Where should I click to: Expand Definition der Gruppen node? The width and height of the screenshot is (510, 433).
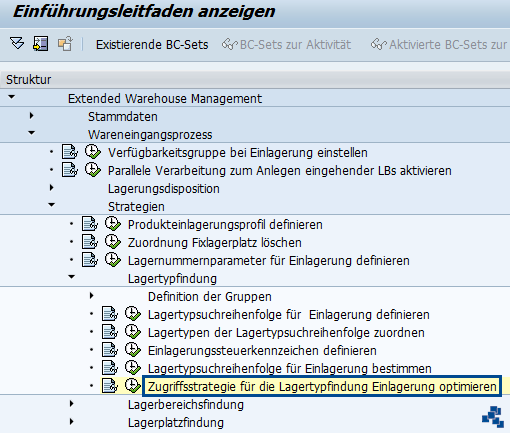click(92, 296)
